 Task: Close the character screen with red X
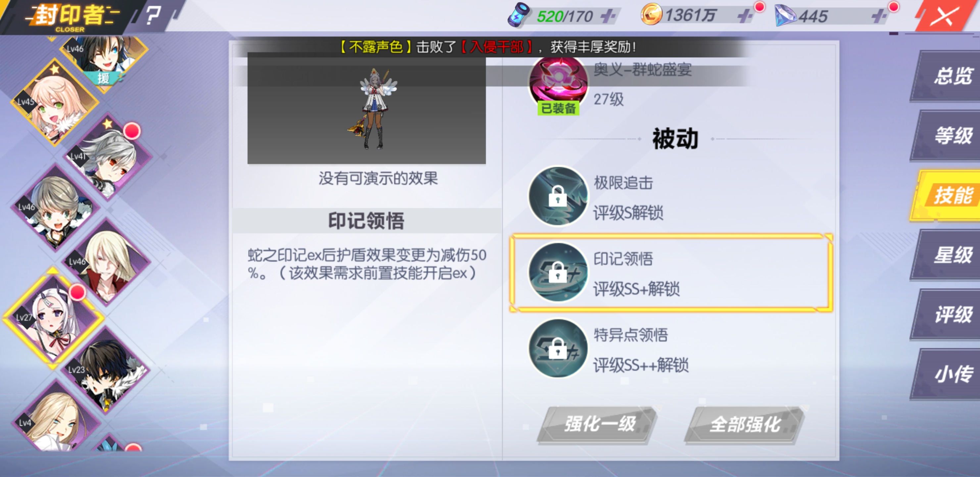point(943,16)
